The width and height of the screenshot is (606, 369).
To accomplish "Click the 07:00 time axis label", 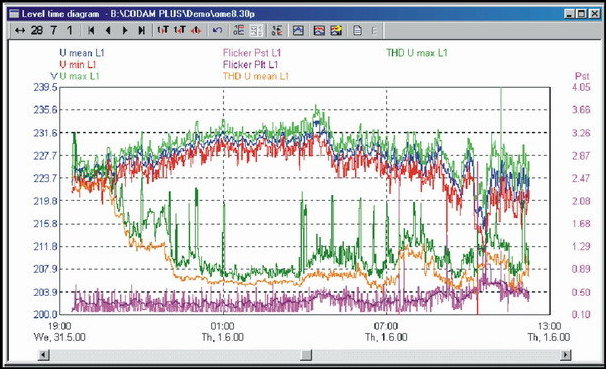I will 386,326.
